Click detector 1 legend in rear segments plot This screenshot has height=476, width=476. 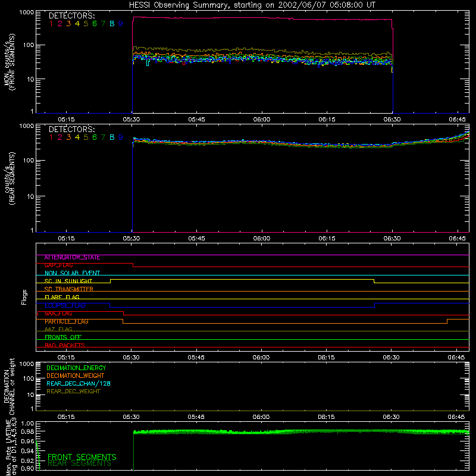pyautogui.click(x=51, y=137)
